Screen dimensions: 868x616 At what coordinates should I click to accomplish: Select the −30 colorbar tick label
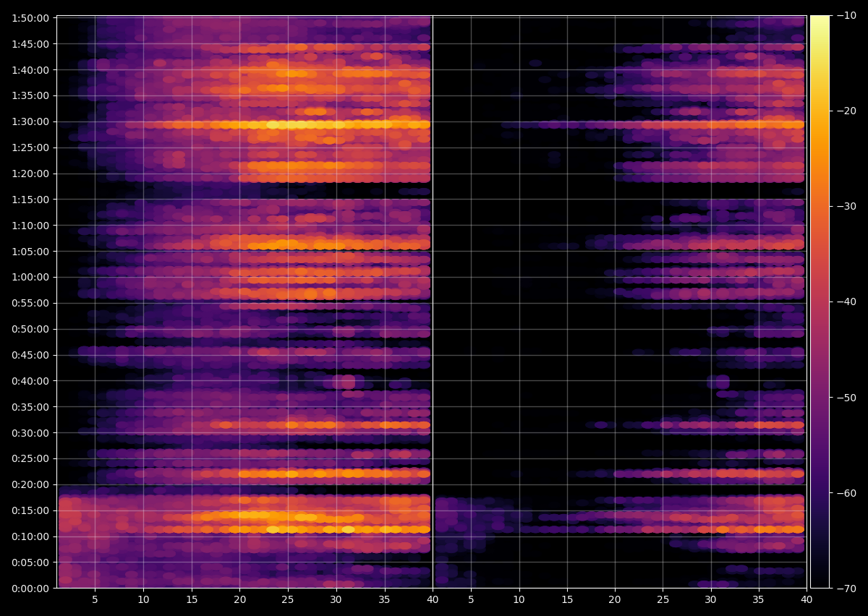(x=846, y=206)
